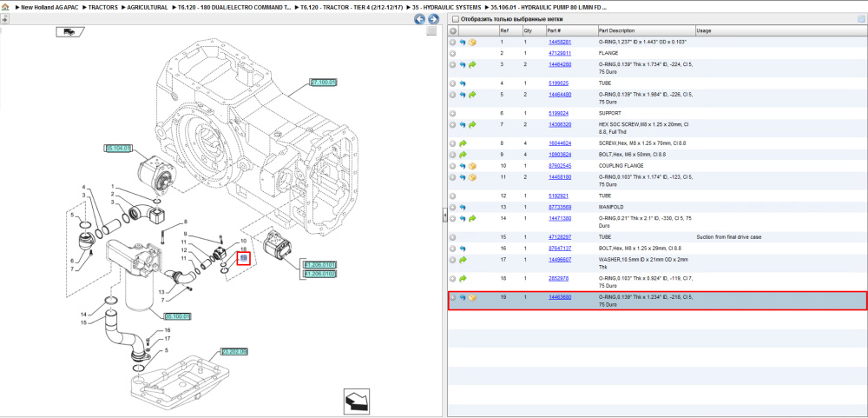Open TRACTORS breadcrumb level
Image resolution: width=868 pixels, height=418 pixels.
coord(103,8)
